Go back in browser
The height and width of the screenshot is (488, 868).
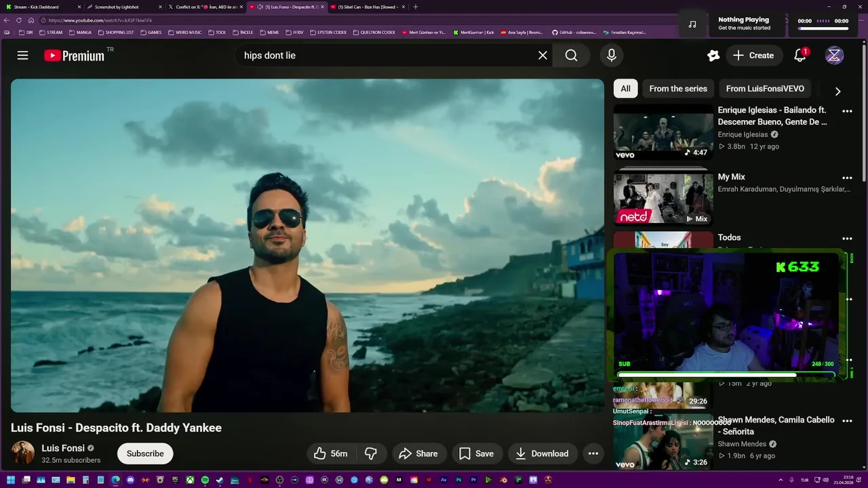tap(7, 20)
